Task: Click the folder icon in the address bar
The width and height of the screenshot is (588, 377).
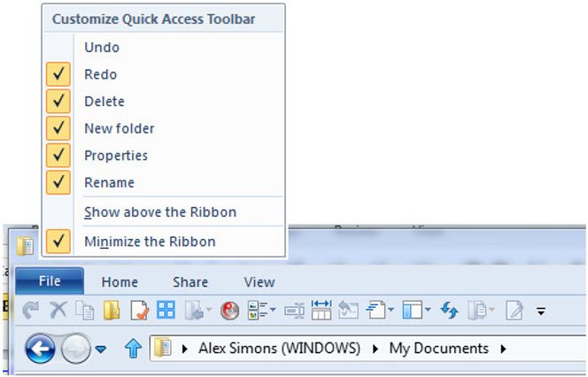Action: [163, 348]
